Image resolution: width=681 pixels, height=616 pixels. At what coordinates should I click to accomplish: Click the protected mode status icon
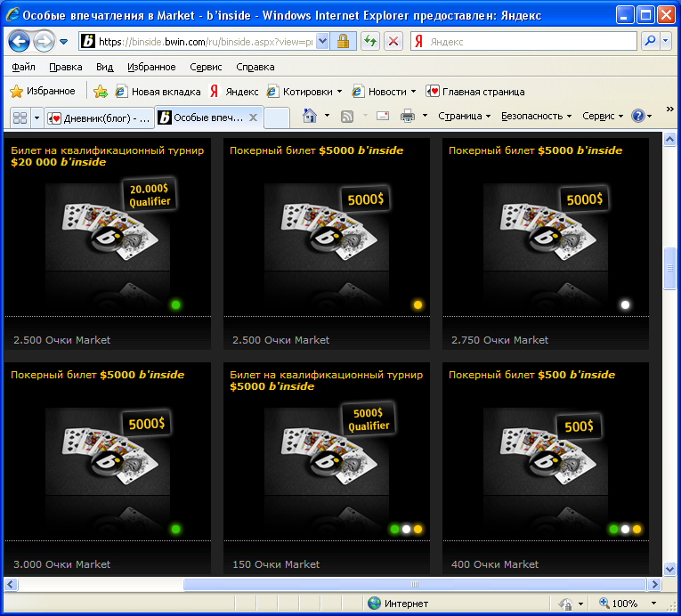coord(566,604)
